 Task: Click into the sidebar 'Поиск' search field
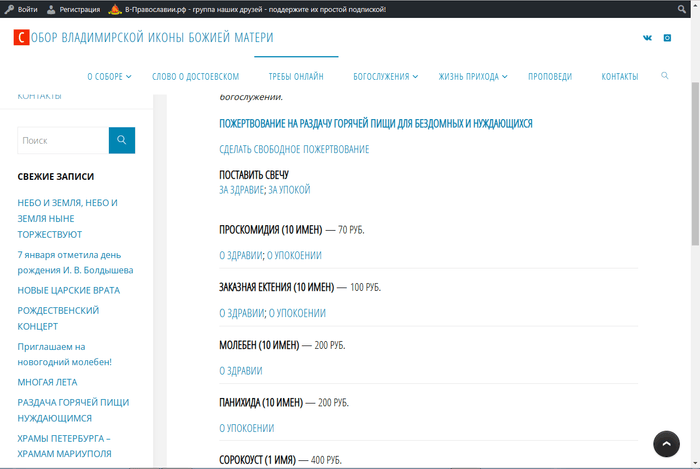click(x=62, y=141)
